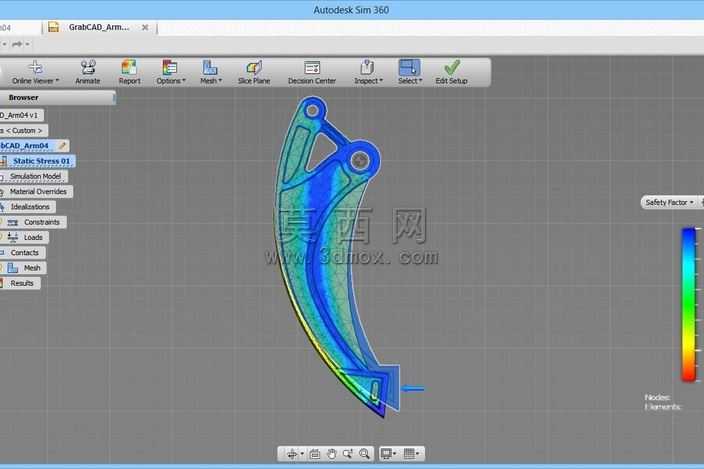This screenshot has height=469, width=704.
Task: Select the Constraints tree item
Action: coord(42,222)
